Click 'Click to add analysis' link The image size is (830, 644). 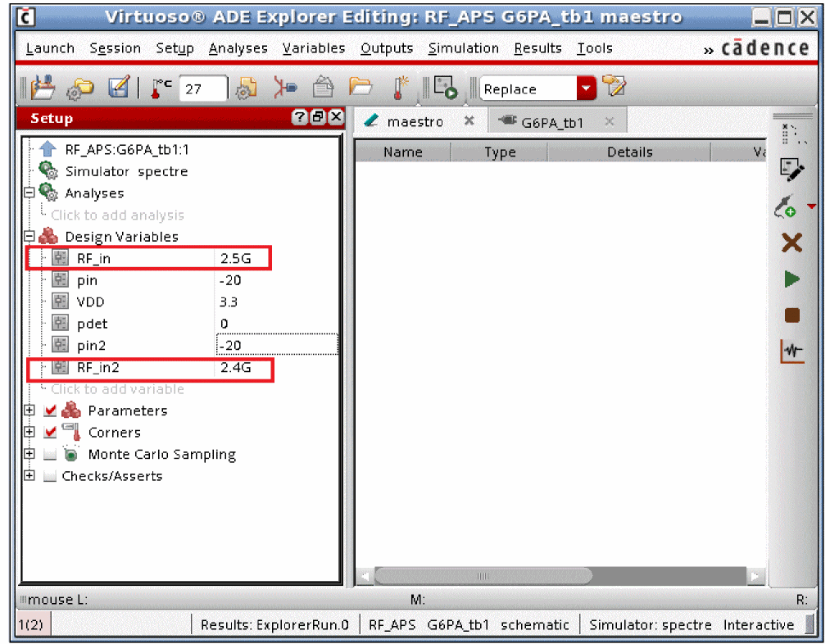point(117,215)
